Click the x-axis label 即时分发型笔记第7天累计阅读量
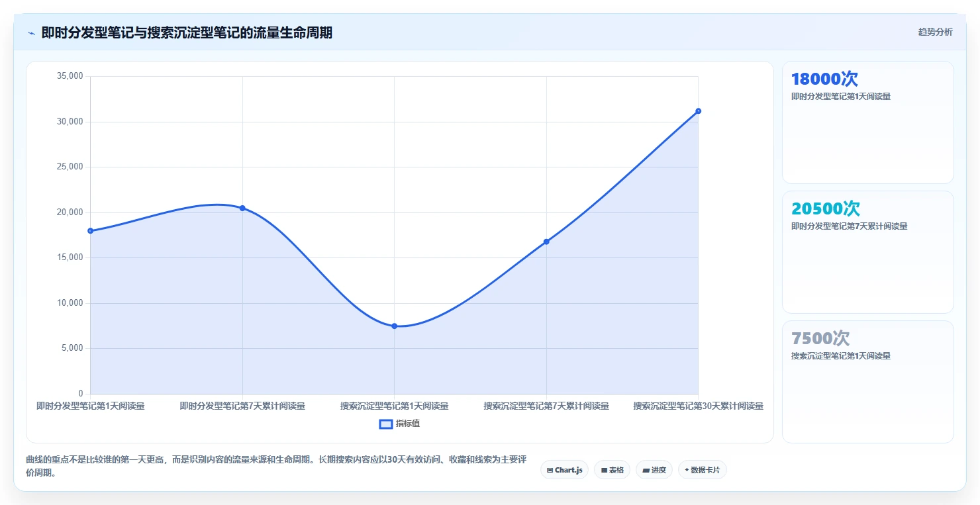Image resolution: width=980 pixels, height=505 pixels. (x=242, y=406)
